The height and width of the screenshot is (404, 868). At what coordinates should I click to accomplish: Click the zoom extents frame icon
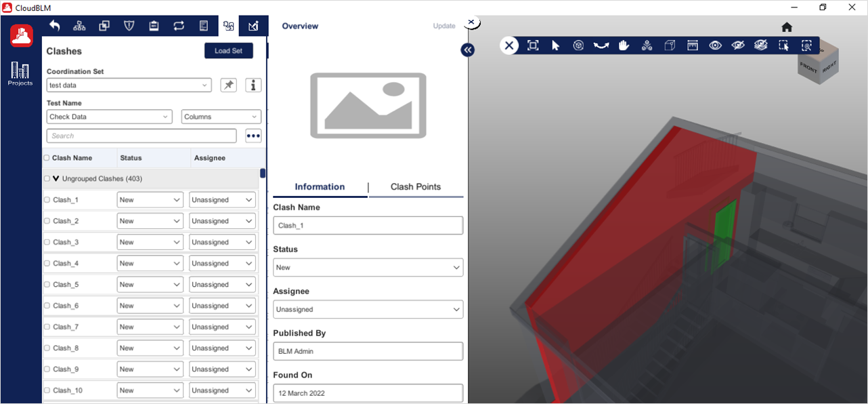(x=533, y=45)
